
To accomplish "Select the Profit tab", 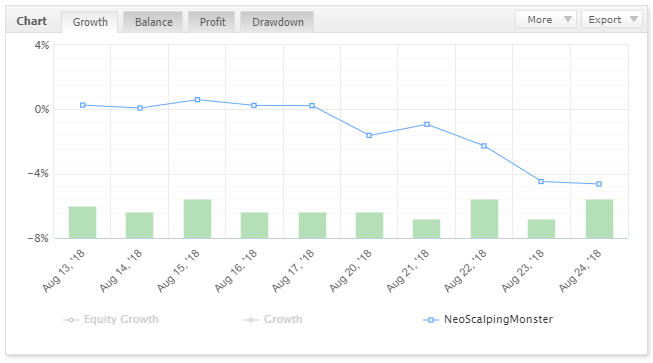I will coord(212,22).
